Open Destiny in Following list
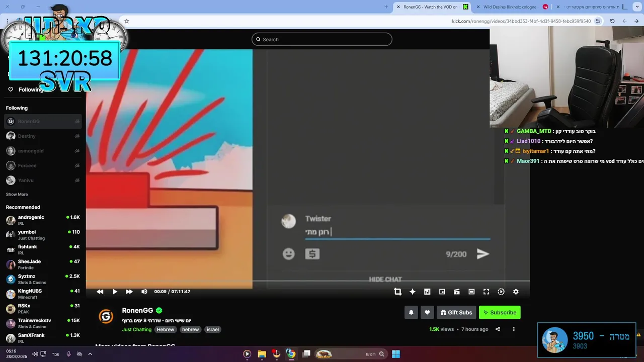644x362 pixels. click(43, 136)
